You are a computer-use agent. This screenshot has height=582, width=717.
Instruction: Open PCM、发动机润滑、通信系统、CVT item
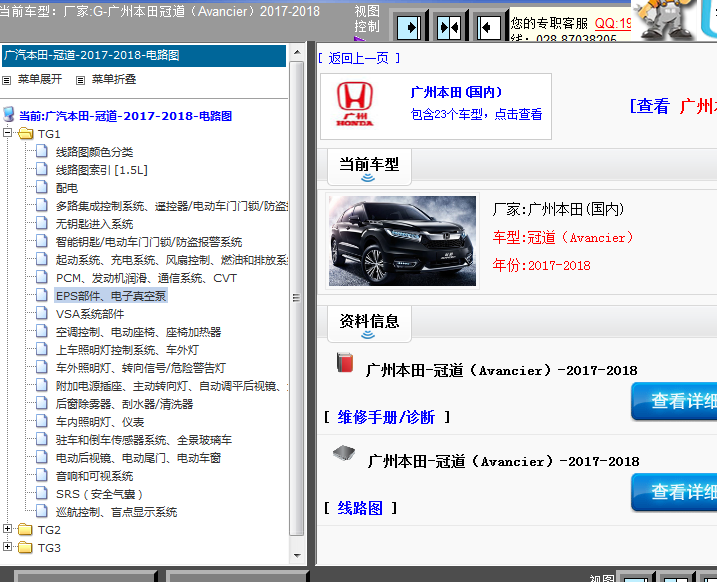[x=146, y=278]
